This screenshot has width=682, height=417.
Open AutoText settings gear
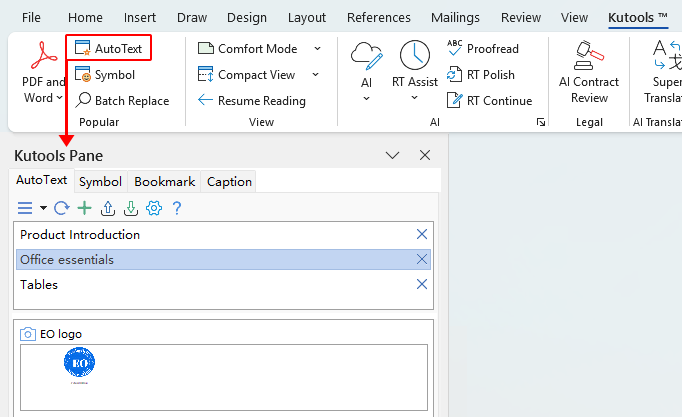[154, 208]
